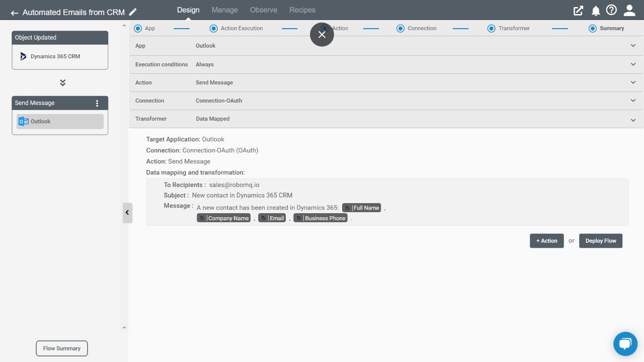Expand the App Outlook row
This screenshot has width=644, height=362.
(x=386, y=46)
